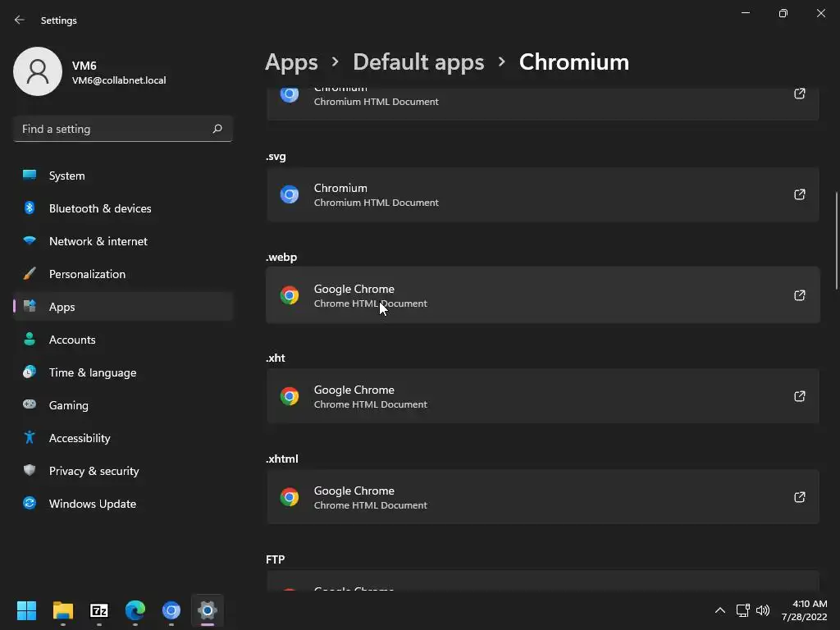Click the network tray icon

tap(742, 610)
